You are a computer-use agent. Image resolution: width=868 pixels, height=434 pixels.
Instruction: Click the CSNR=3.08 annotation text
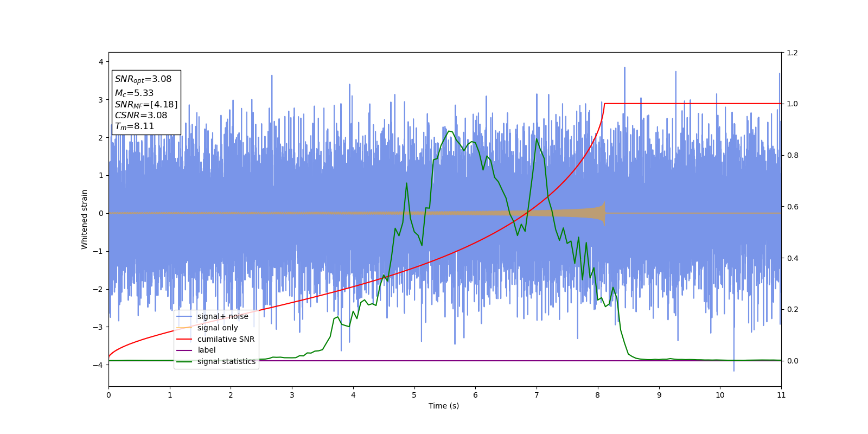pyautogui.click(x=141, y=116)
